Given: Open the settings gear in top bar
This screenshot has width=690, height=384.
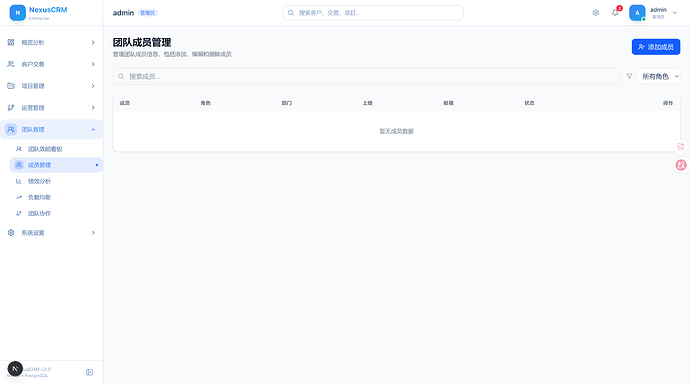Looking at the screenshot, I should coord(595,13).
